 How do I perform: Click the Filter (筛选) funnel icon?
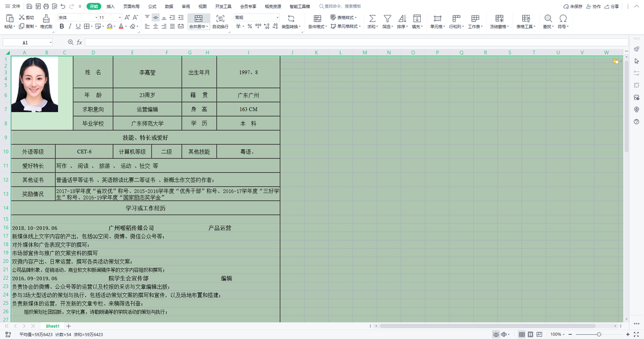point(387,18)
